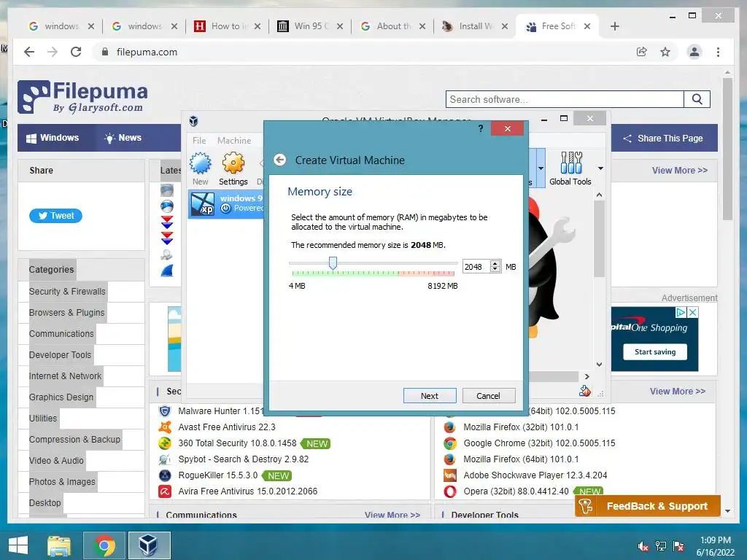747x560 pixels.
Task: Open Adobe Shockwave Player 12.3.4.204
Action: coord(535,475)
